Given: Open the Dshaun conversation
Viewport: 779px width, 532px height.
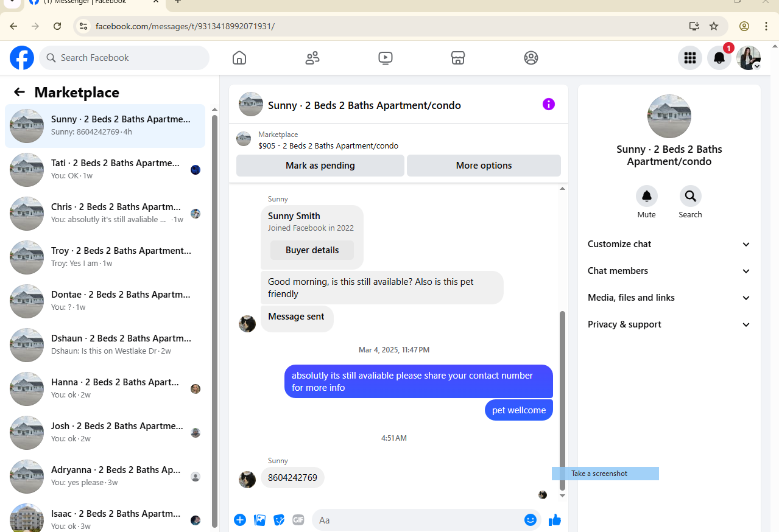Looking at the screenshot, I should (x=105, y=345).
